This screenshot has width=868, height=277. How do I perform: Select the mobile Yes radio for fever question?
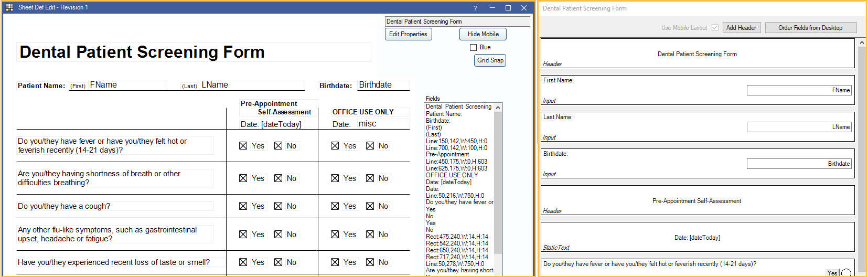coord(845,273)
